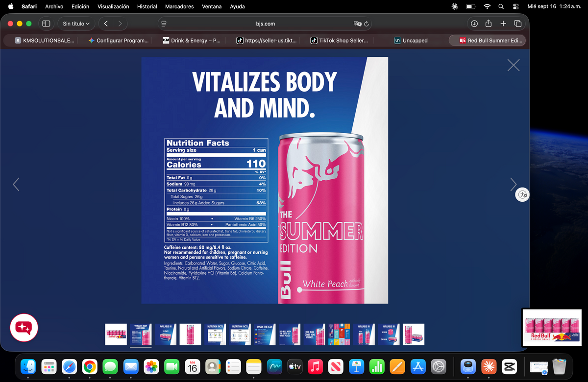Open Finder from the Dock
The width and height of the screenshot is (588, 382).
pyautogui.click(x=28, y=366)
